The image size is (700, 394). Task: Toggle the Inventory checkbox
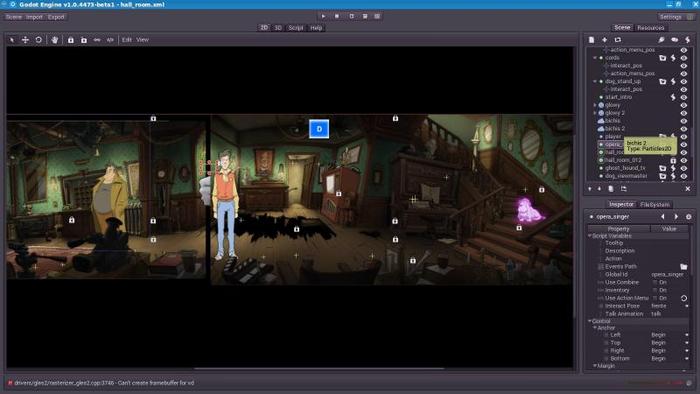click(655, 290)
